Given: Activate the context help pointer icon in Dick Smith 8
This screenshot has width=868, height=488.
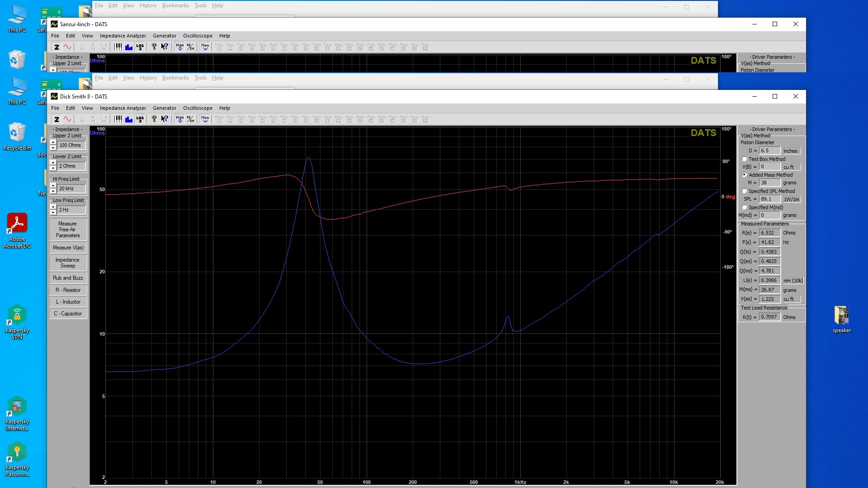Looking at the screenshot, I should coord(165,119).
